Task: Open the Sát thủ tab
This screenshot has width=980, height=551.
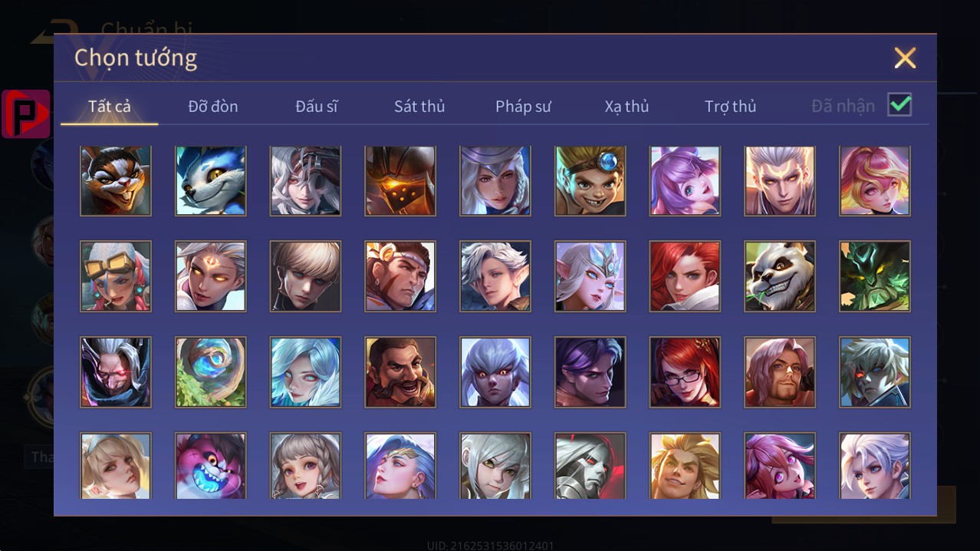Action: pyautogui.click(x=419, y=106)
